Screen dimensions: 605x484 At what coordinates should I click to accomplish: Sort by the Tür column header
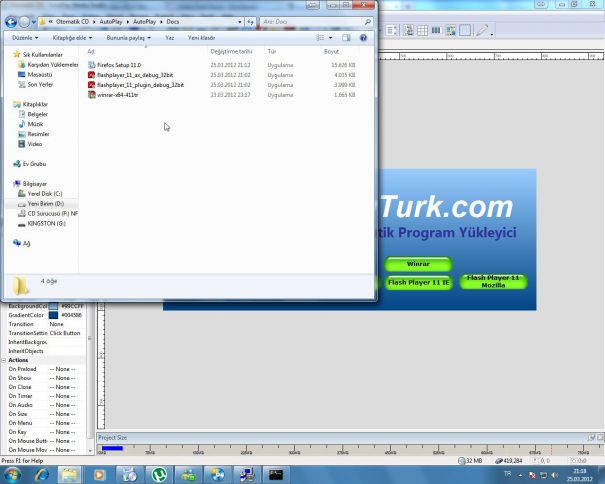click(272, 51)
